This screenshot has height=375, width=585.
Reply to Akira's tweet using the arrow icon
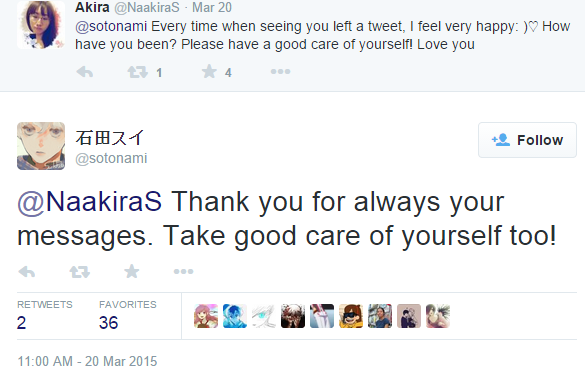click(x=85, y=72)
